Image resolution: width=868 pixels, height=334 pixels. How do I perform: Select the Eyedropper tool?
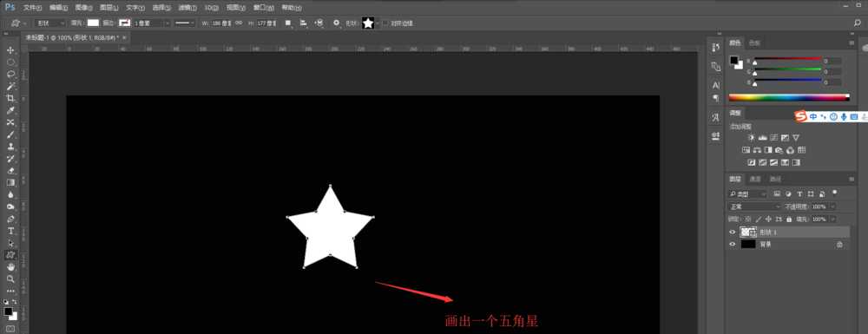click(10, 110)
